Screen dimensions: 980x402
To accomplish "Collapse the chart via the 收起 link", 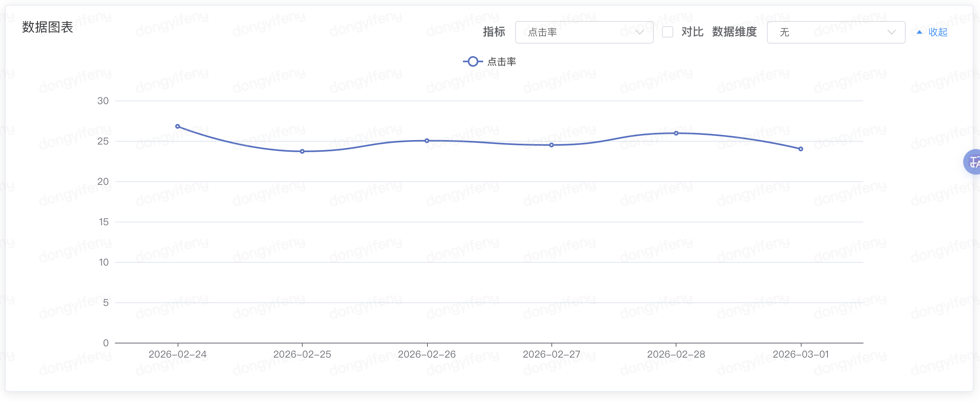I will (x=938, y=32).
